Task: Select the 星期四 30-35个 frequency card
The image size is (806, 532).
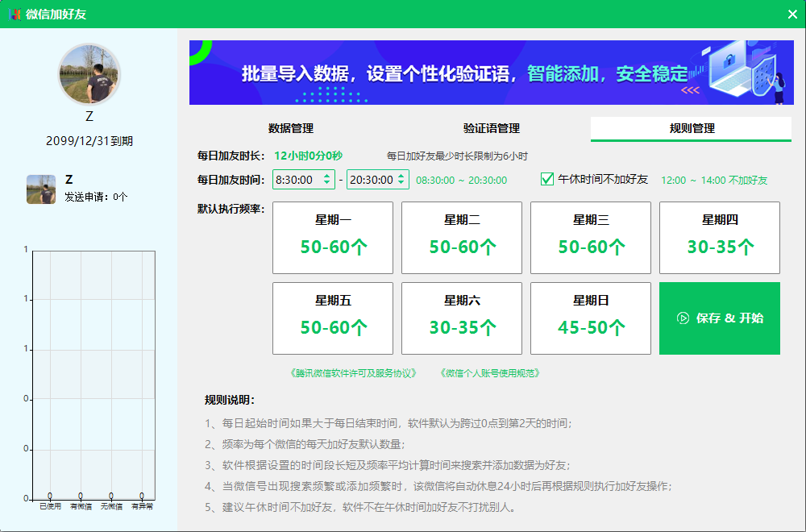Action: point(719,238)
